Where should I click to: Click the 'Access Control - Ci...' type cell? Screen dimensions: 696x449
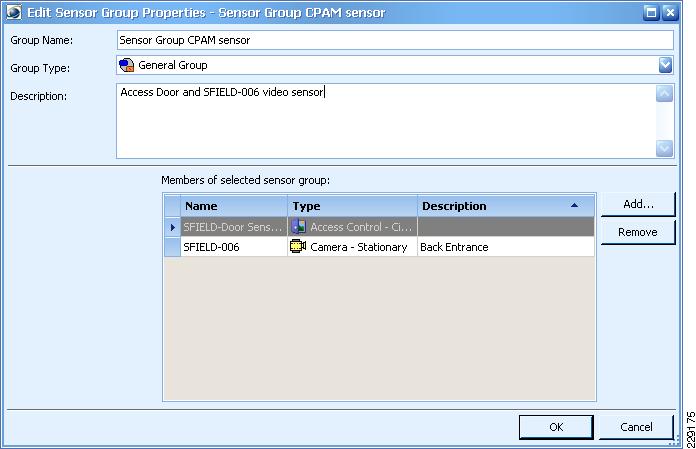click(352, 227)
